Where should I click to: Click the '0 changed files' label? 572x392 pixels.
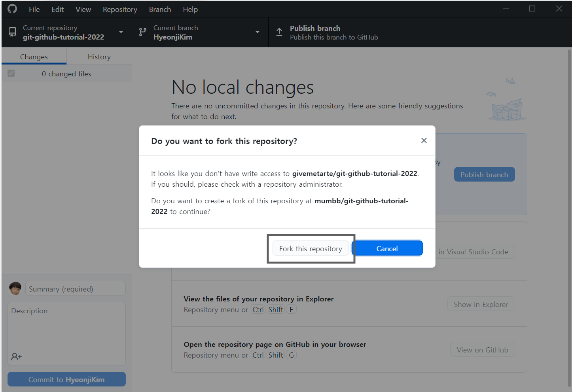tap(66, 74)
